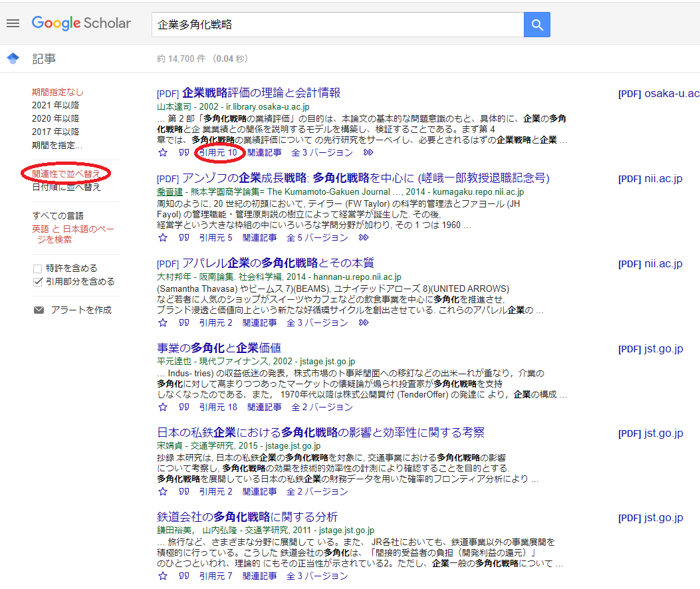Expand more options for アンゾフの企業成長戦略 result
700x589 pixels.
point(364,237)
